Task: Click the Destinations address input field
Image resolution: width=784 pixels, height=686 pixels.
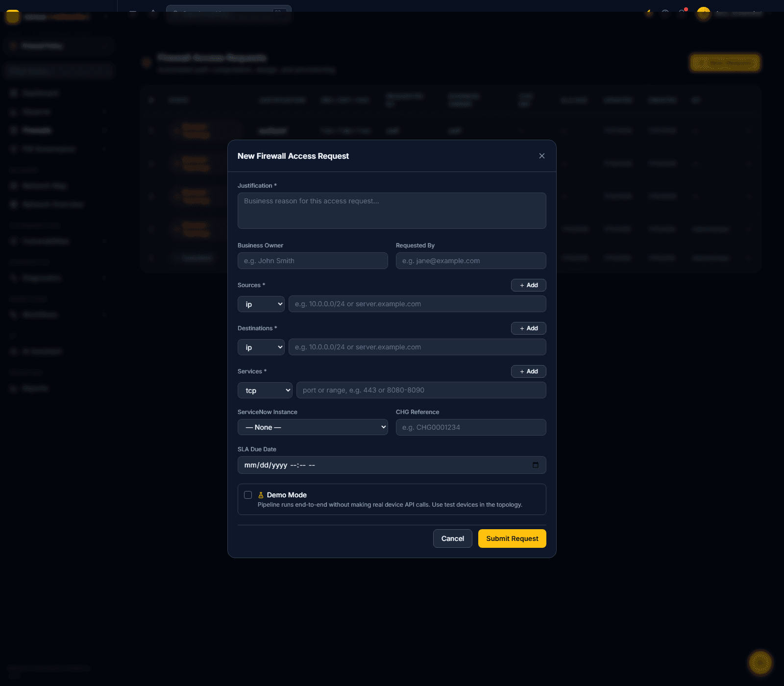Action: pyautogui.click(x=417, y=347)
